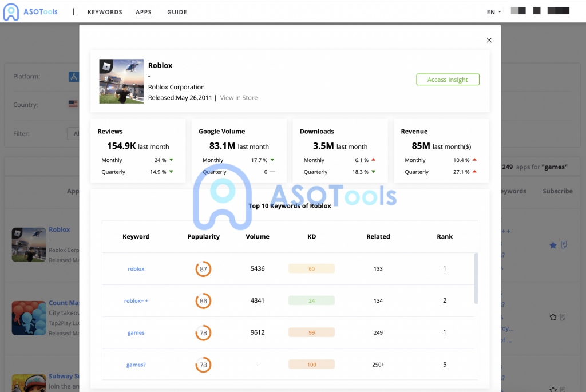
Task: Click the Access Insight button
Action: click(x=448, y=80)
